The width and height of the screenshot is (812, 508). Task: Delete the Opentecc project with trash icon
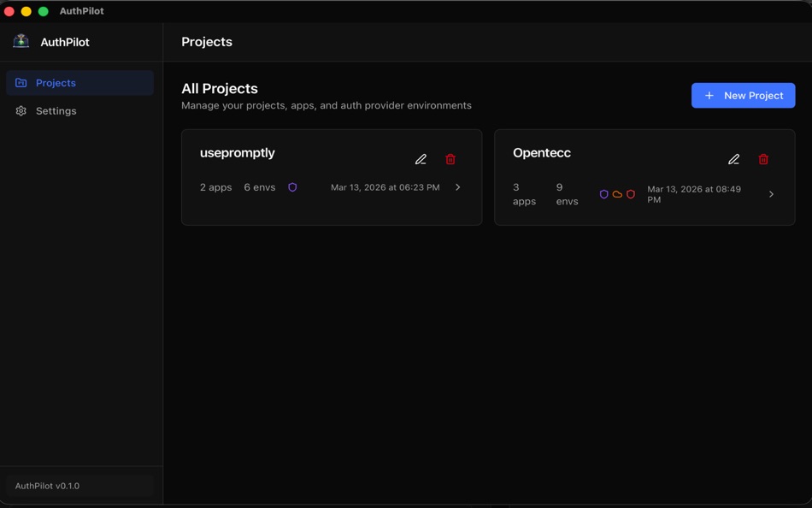(x=763, y=159)
